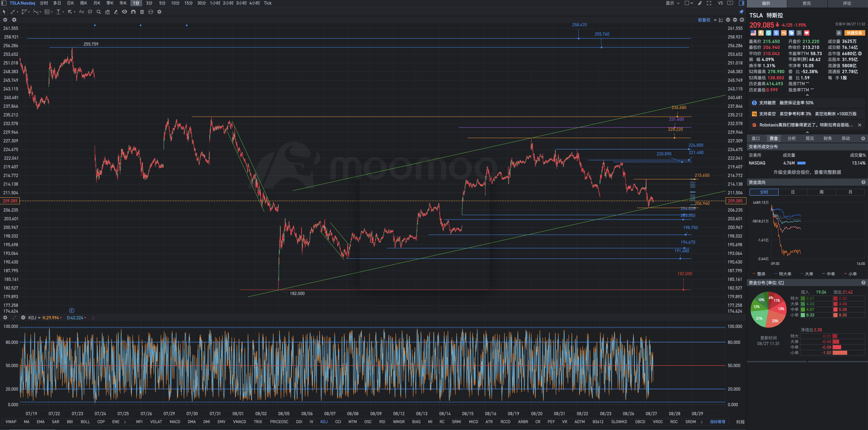
Task: Zoom in chart with plus icon
Action: 742,20
